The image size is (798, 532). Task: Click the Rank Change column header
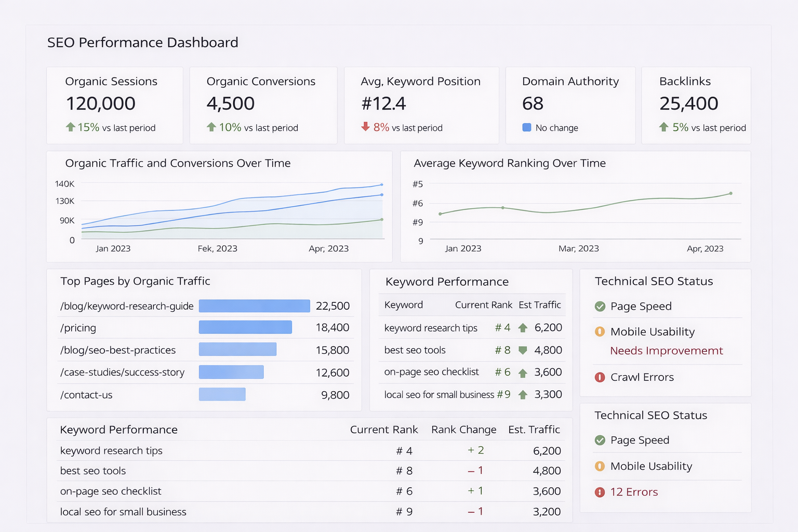(463, 430)
